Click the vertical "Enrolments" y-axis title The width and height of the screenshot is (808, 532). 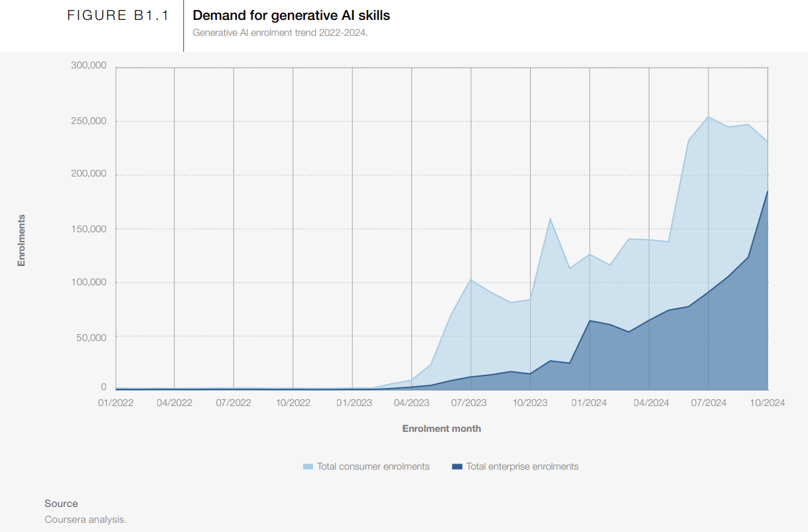pyautogui.click(x=21, y=240)
